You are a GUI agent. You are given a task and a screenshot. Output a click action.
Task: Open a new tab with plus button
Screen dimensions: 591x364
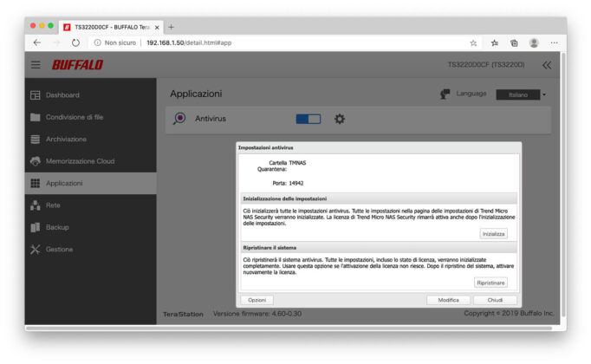click(171, 27)
